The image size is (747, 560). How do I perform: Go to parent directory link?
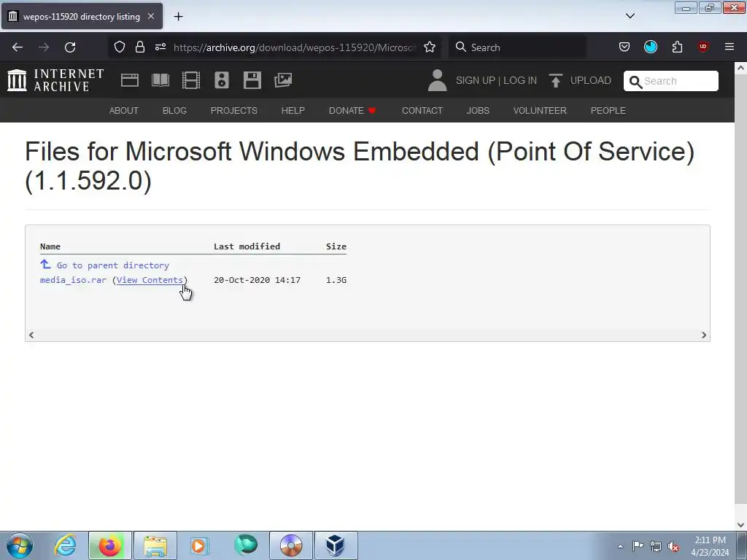[x=113, y=265]
